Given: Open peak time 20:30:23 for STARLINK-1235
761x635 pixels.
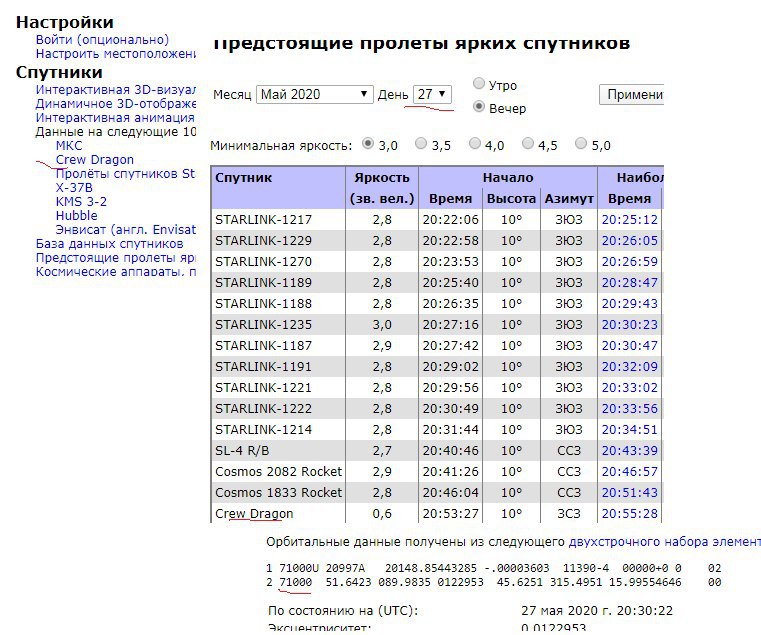Looking at the screenshot, I should click(x=629, y=324).
